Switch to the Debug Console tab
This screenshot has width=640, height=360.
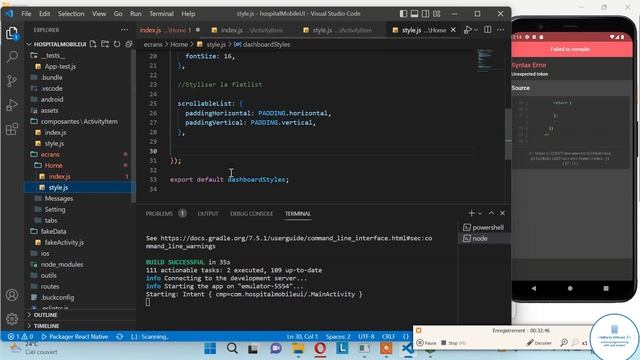251,213
